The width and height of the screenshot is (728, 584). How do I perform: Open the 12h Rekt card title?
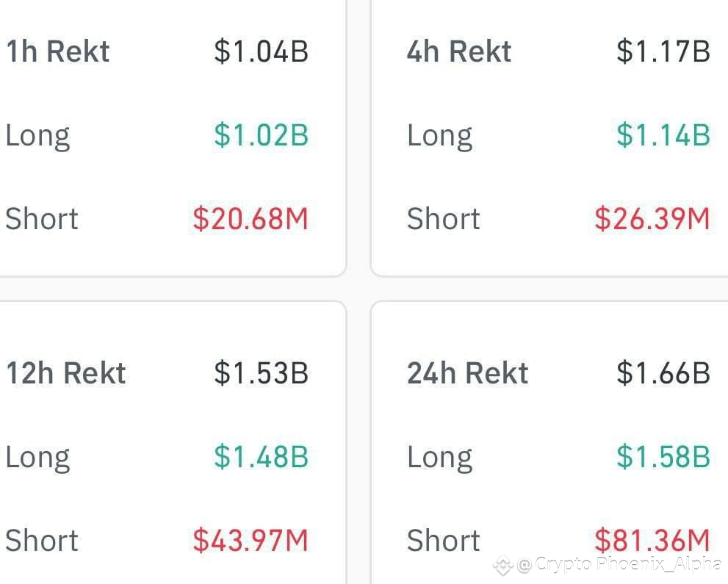pos(66,373)
